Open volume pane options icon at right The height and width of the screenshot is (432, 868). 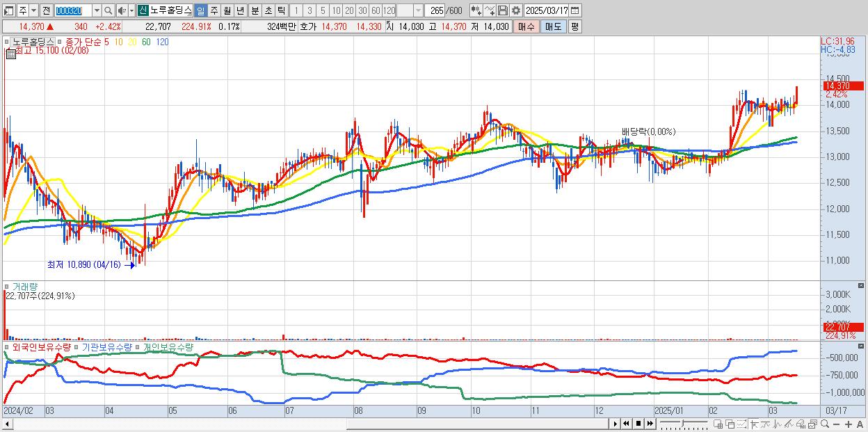(862, 286)
